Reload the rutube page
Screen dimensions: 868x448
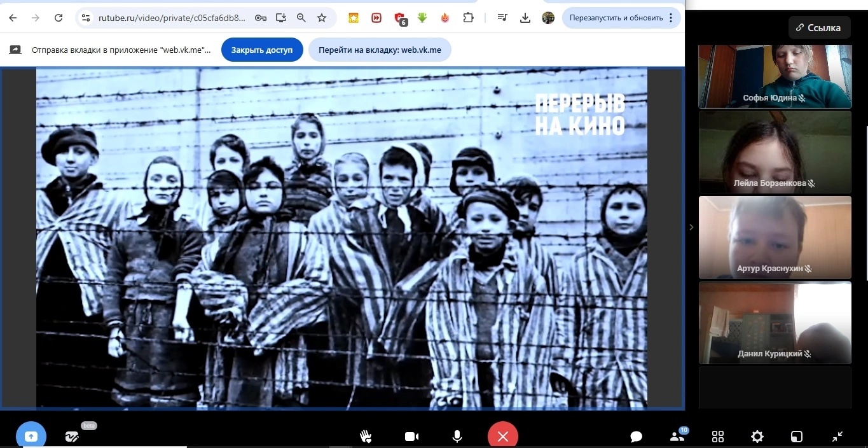click(x=59, y=18)
